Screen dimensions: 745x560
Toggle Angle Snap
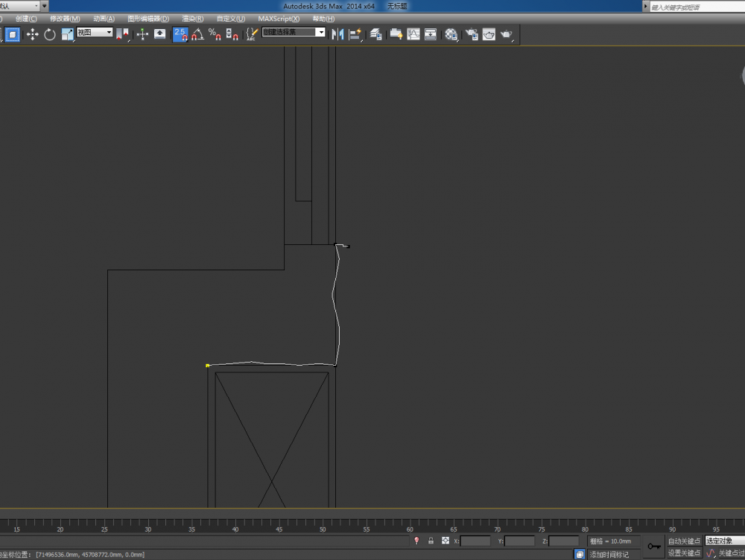tap(197, 34)
